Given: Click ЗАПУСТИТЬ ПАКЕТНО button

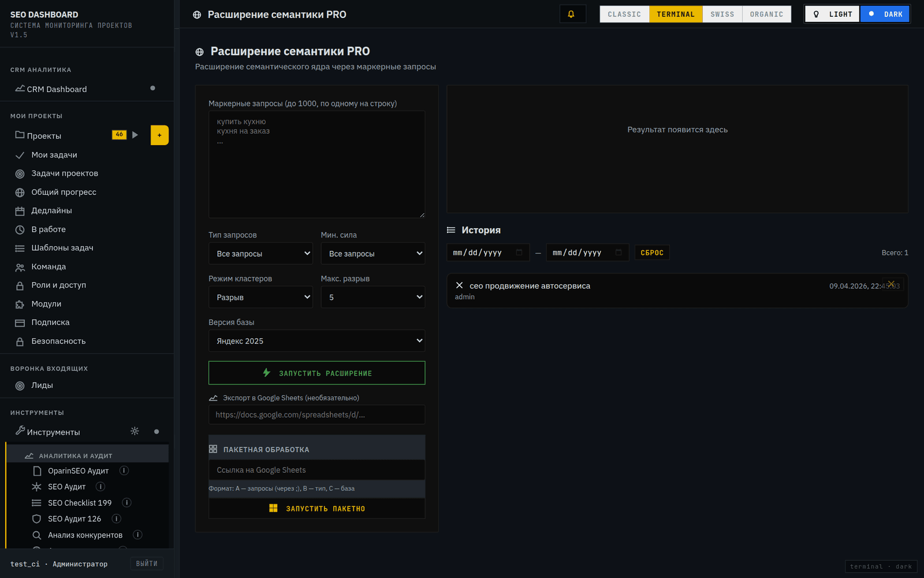Looking at the screenshot, I should tap(316, 509).
